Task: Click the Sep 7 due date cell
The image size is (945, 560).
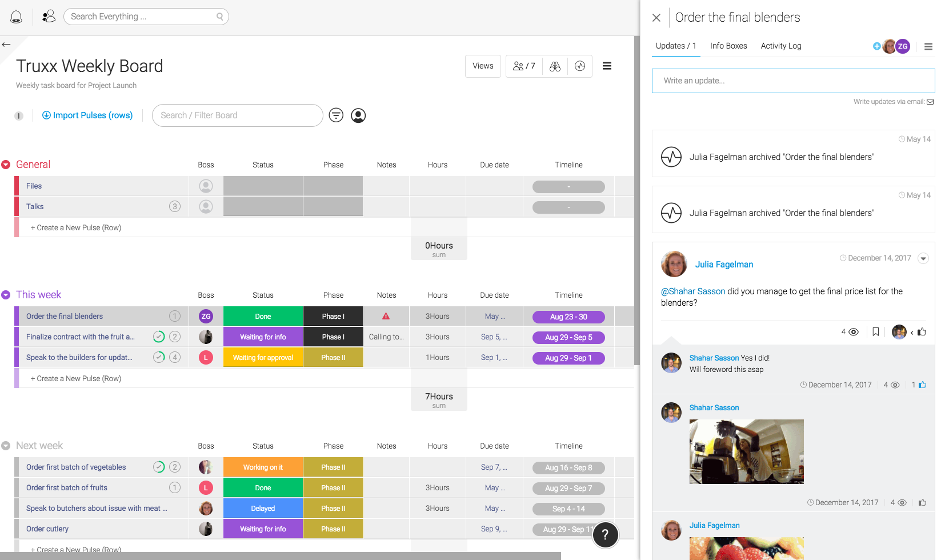Action: coord(494,467)
